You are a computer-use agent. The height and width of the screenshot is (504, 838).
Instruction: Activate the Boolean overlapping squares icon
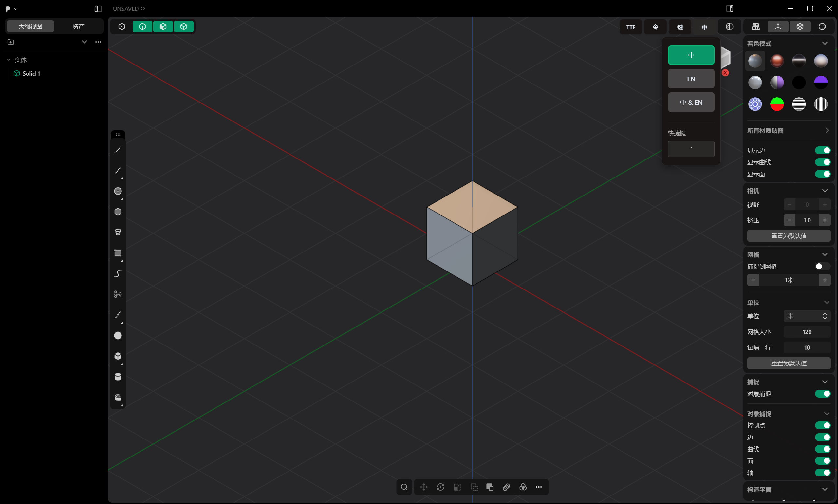[490, 487]
